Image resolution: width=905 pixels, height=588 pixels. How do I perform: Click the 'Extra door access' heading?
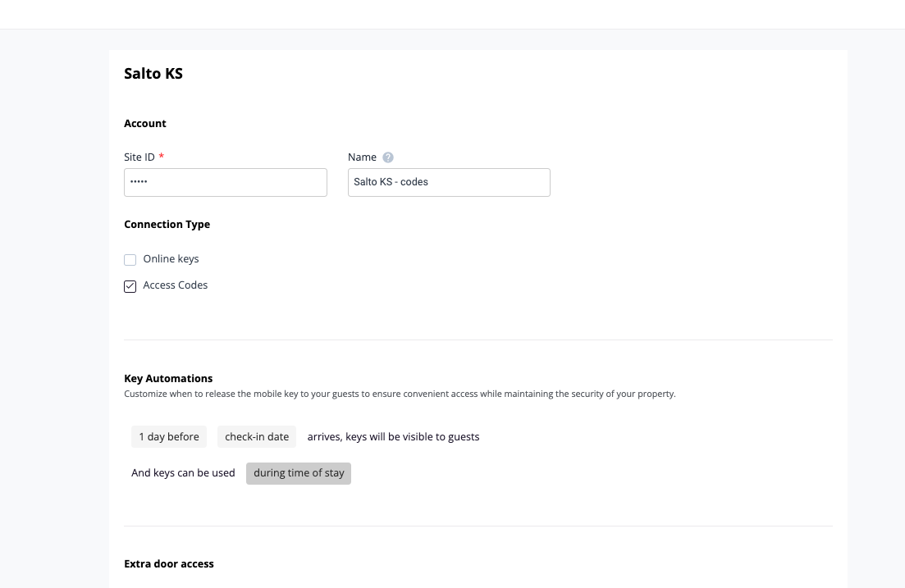tap(169, 563)
